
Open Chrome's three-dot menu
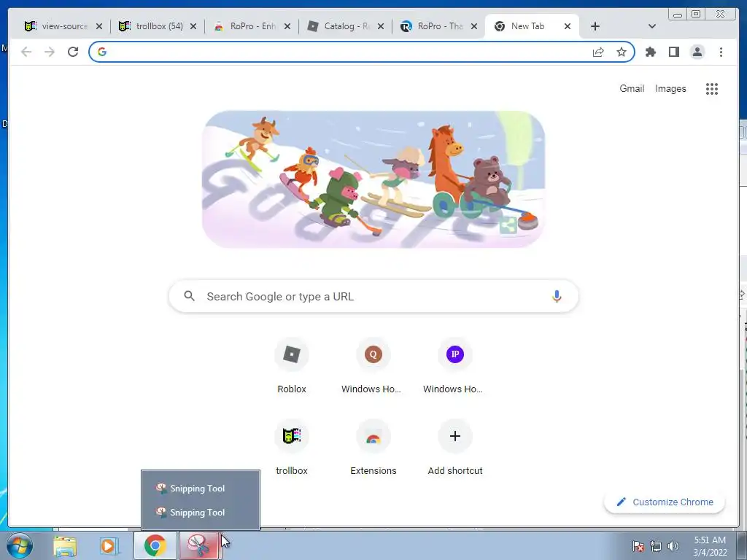point(721,52)
